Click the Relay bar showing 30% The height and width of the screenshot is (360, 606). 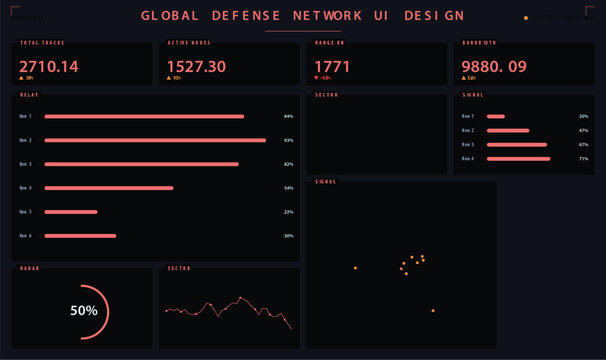[x=80, y=236]
